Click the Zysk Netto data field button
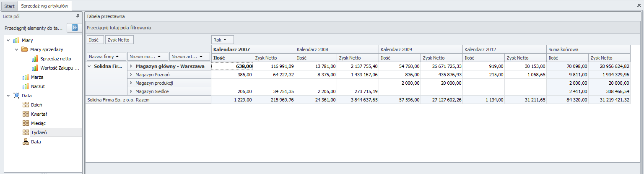The image size is (644, 174). (119, 40)
